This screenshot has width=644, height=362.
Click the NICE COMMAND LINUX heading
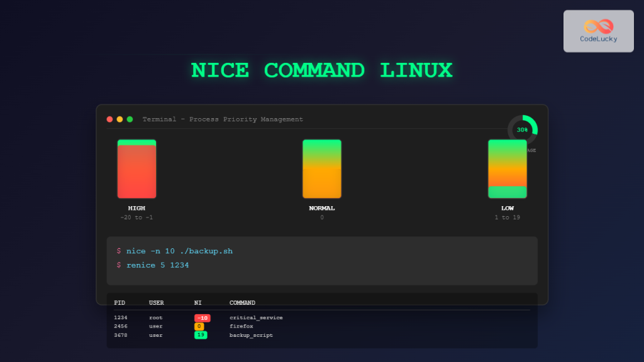321,70
